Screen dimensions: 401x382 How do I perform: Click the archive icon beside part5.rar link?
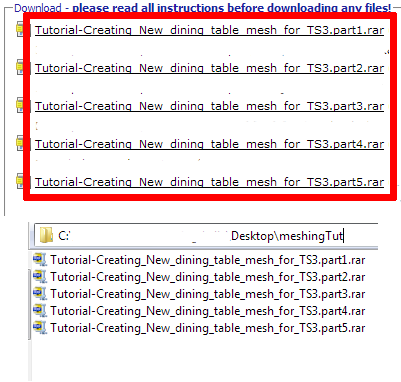20,181
